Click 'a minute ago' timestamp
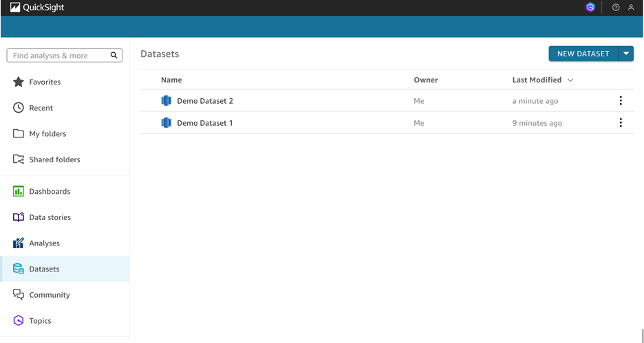The image size is (644, 343). coord(535,101)
